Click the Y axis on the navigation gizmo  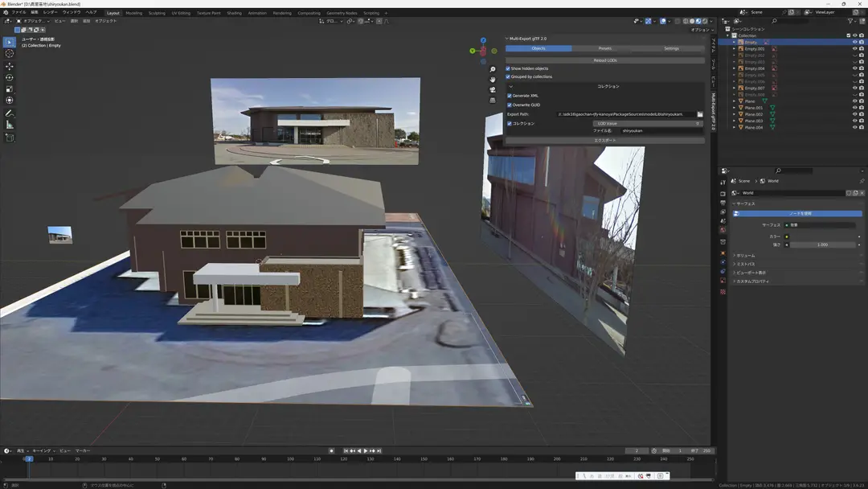point(473,51)
